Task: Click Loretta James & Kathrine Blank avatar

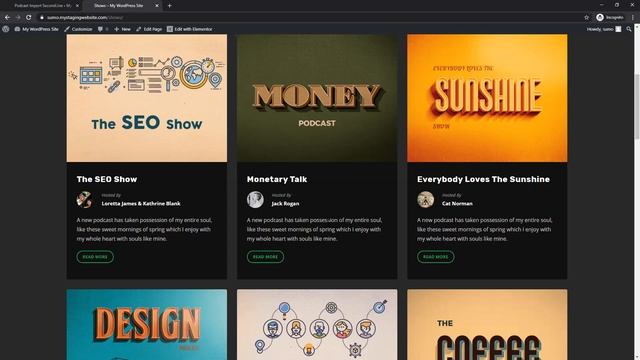Action: [x=84, y=200]
